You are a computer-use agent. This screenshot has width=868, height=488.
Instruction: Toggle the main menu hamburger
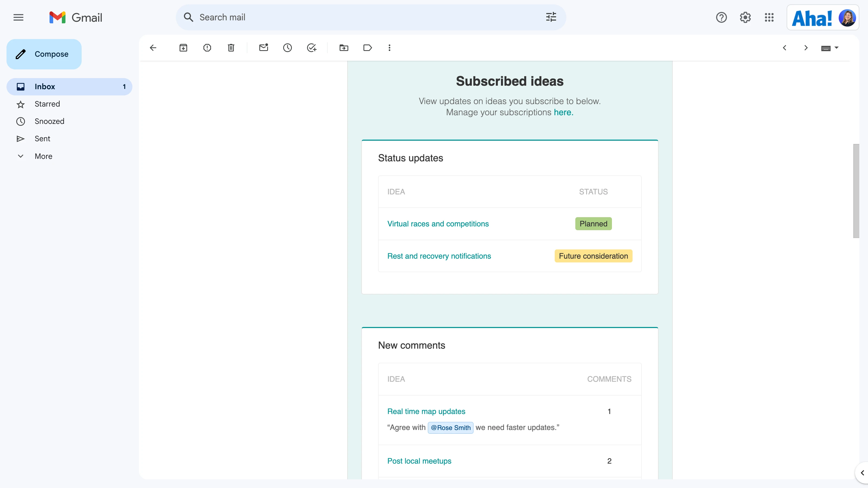[x=18, y=17]
